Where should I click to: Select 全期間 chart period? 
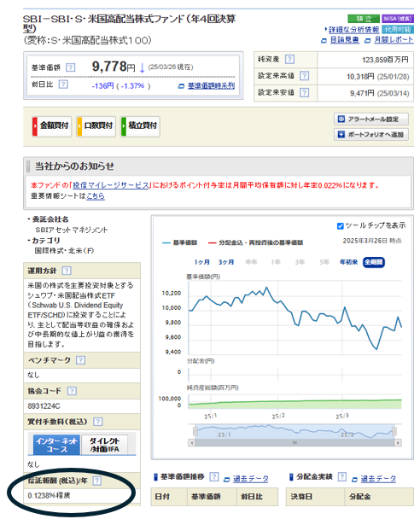click(x=374, y=262)
